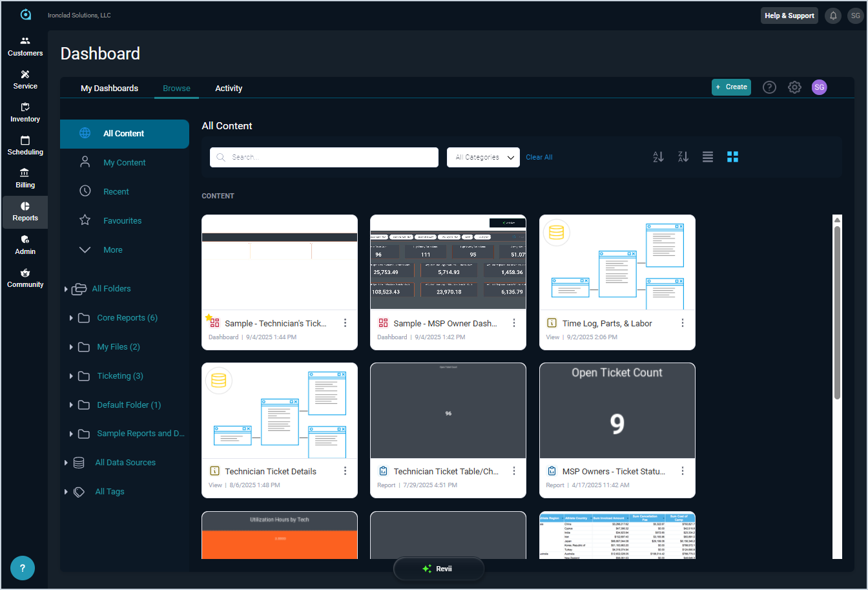Select the Browse tab
The image size is (868, 590).
click(x=176, y=89)
